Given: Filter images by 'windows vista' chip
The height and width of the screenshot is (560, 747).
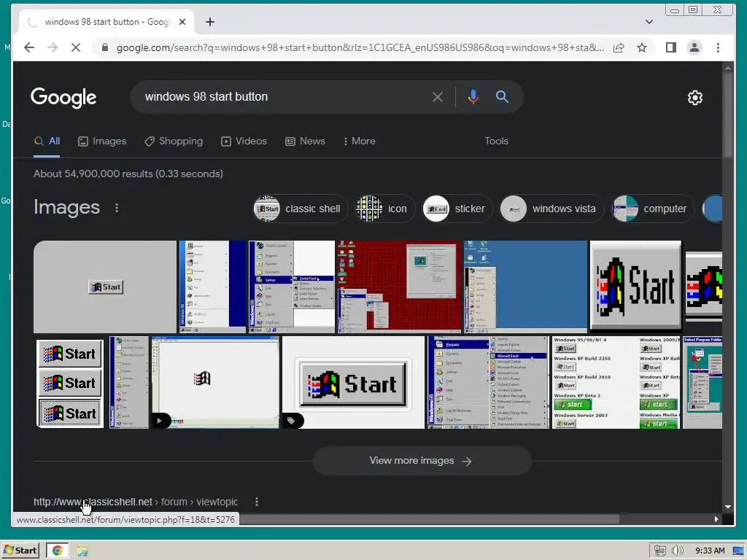Looking at the screenshot, I should (551, 209).
